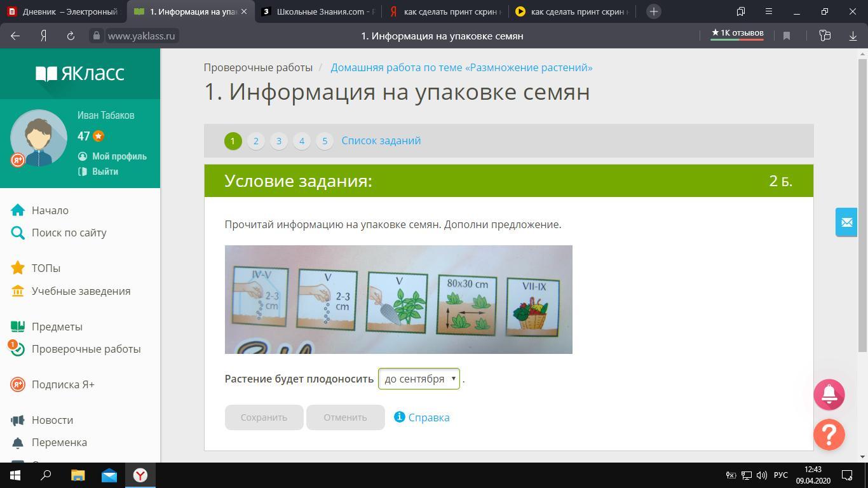Viewport: 868px width, 488px height.
Task: Switch to the yellow play-icon tab
Action: pos(571,11)
